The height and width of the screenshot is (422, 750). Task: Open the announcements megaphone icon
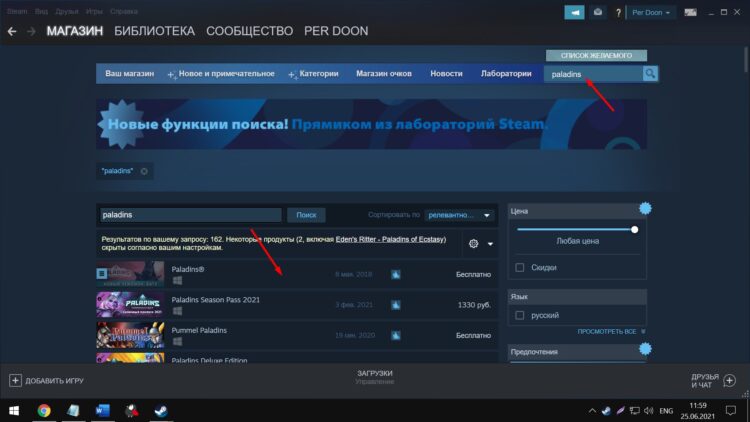pos(574,12)
